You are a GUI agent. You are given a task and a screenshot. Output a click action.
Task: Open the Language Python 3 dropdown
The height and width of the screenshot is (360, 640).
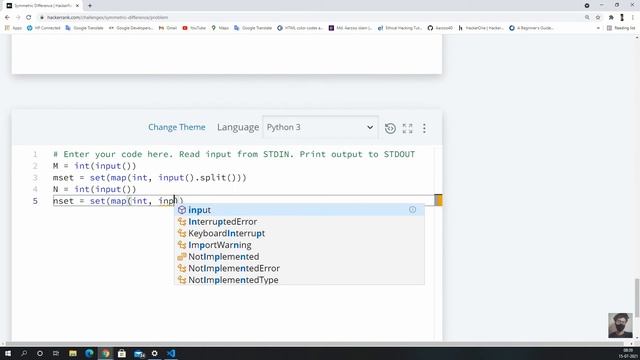coord(320,127)
